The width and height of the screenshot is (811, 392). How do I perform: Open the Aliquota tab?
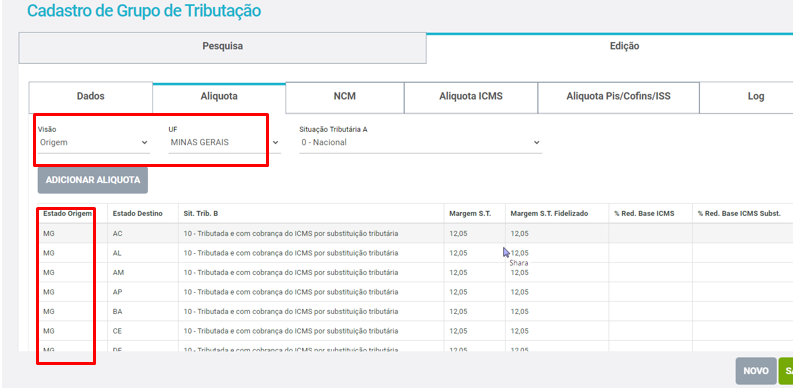(219, 97)
